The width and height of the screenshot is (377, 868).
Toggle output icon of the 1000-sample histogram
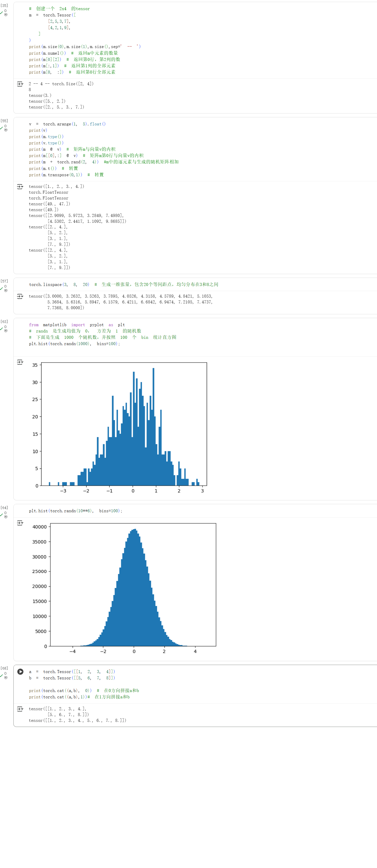[x=20, y=362]
